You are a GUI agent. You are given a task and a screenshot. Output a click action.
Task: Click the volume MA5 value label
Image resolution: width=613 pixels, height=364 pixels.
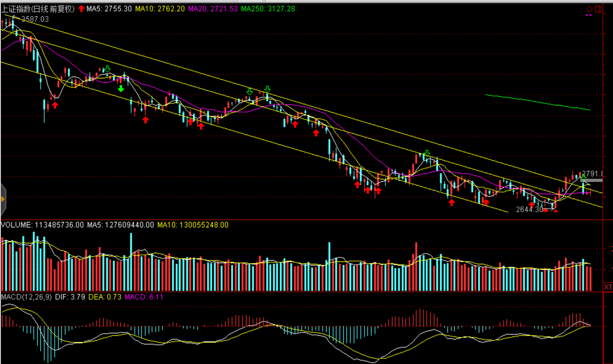(120, 225)
